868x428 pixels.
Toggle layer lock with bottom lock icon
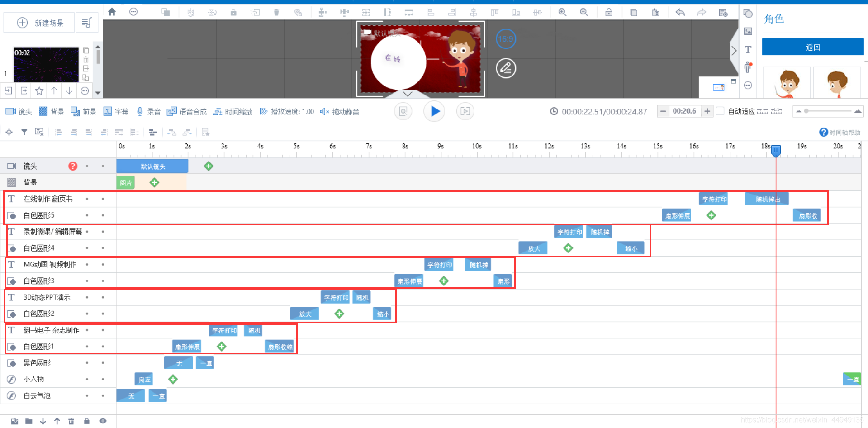pyautogui.click(x=86, y=421)
